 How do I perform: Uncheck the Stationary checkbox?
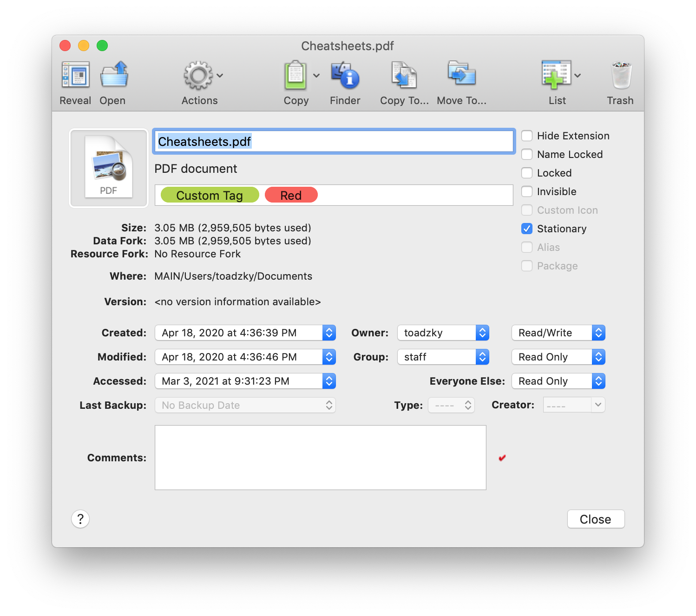526,229
